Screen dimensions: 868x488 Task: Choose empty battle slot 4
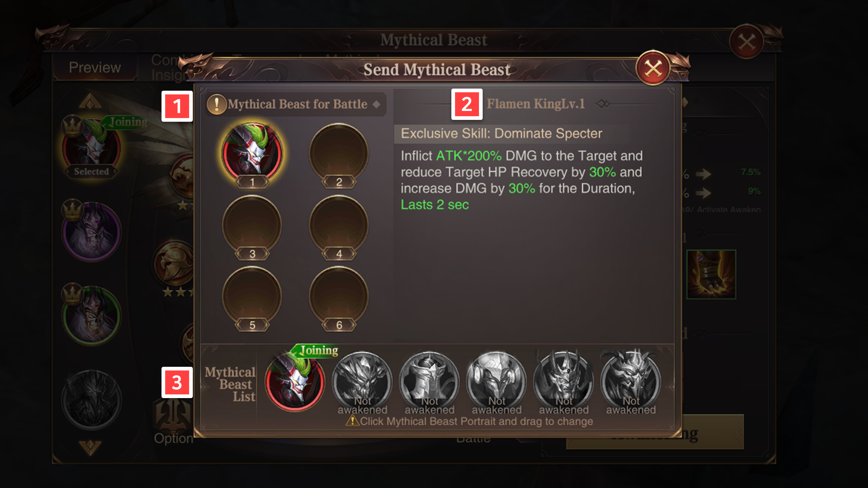pyautogui.click(x=339, y=225)
